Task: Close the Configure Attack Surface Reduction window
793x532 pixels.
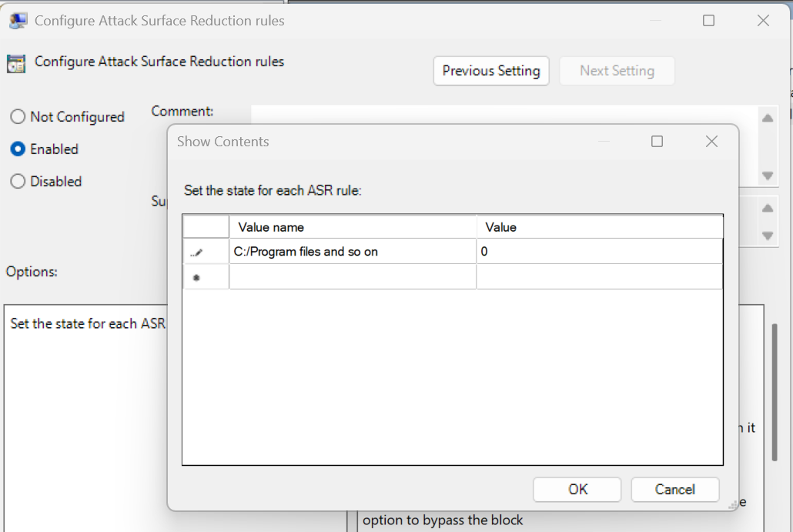Action: click(763, 21)
